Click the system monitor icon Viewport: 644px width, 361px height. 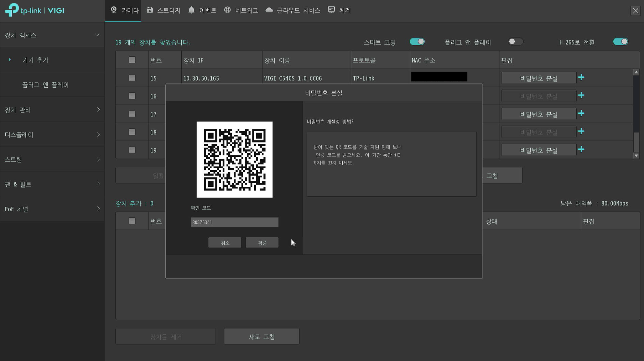click(331, 10)
